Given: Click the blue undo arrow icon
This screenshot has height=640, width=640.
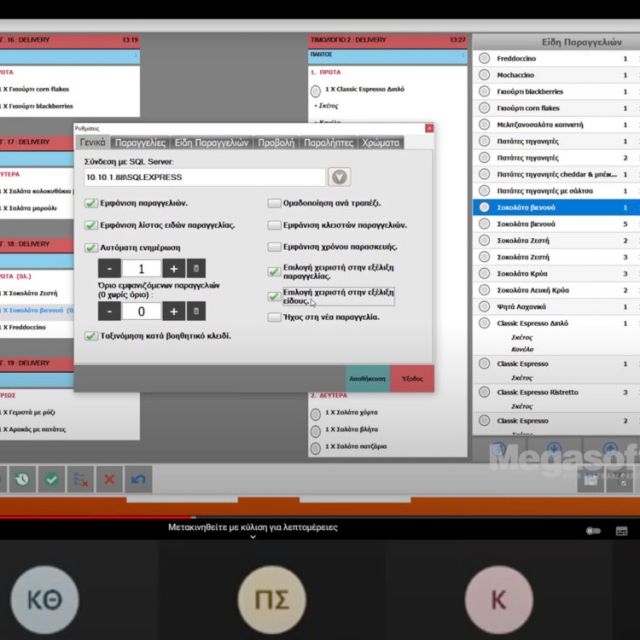Looking at the screenshot, I should pos(139,479).
